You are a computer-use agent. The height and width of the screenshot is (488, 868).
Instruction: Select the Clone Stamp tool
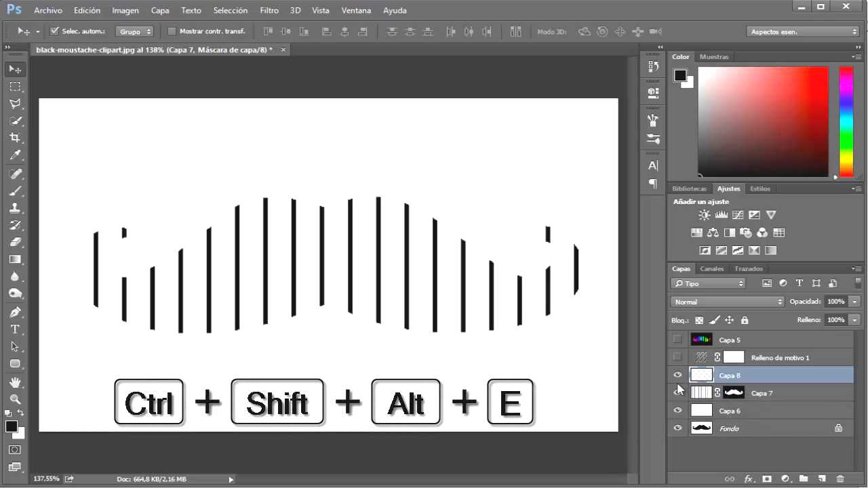pos(15,208)
